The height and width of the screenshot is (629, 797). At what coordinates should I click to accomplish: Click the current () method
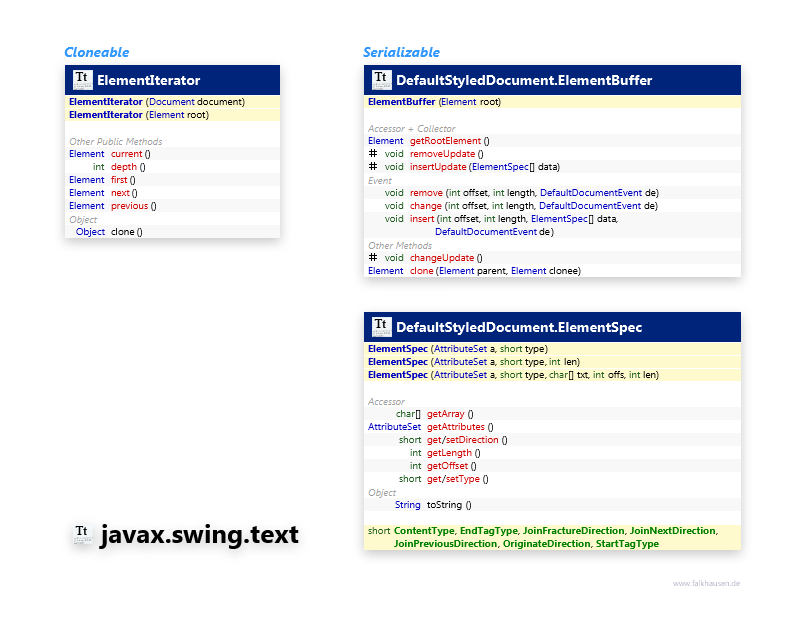click(131, 154)
